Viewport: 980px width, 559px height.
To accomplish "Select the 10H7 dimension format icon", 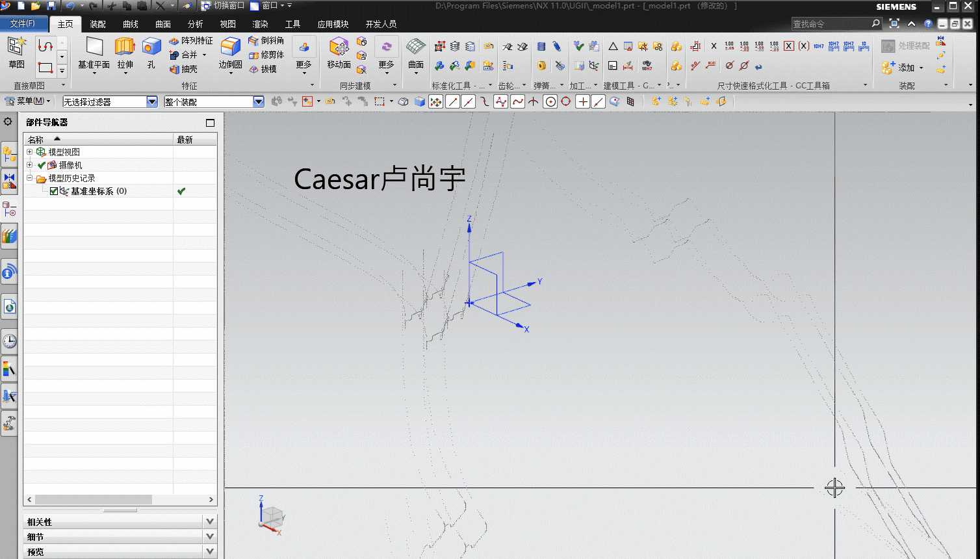I will coord(818,46).
